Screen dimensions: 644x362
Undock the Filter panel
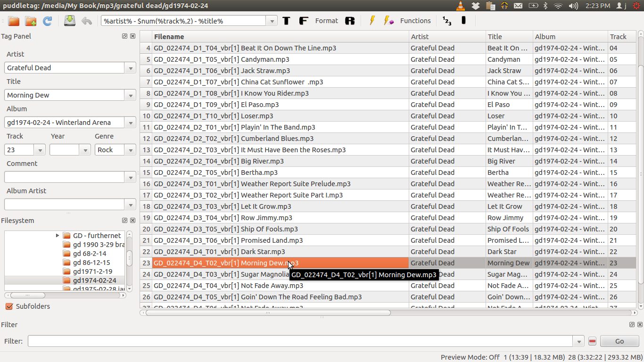click(632, 325)
